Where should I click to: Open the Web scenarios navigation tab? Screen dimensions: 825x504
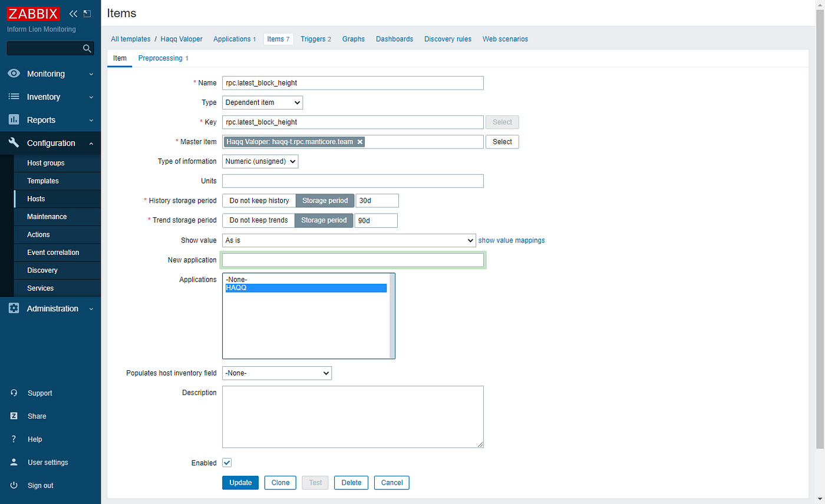coord(505,39)
